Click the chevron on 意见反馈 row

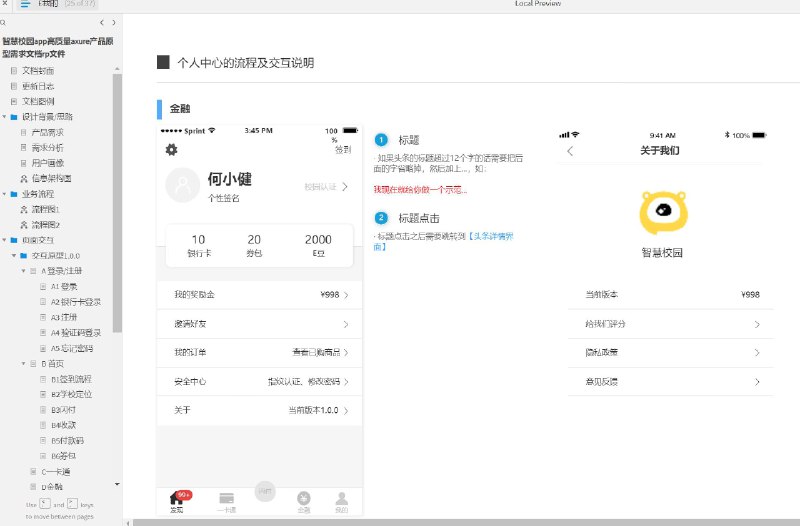757,382
